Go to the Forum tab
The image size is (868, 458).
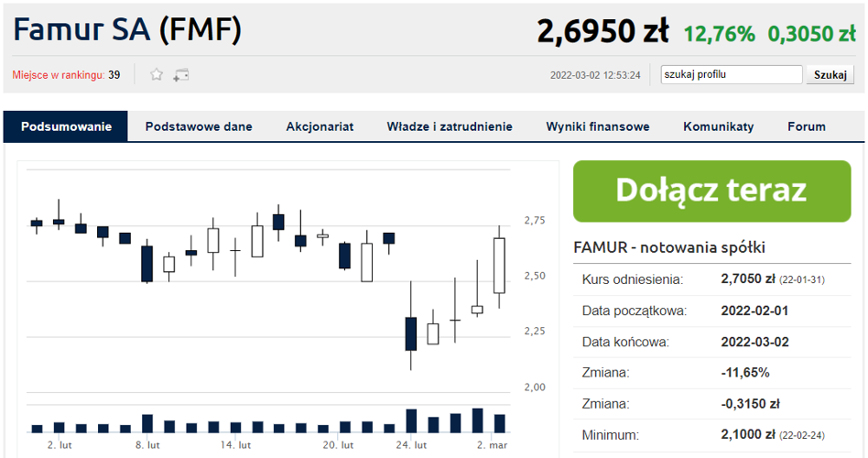807,126
